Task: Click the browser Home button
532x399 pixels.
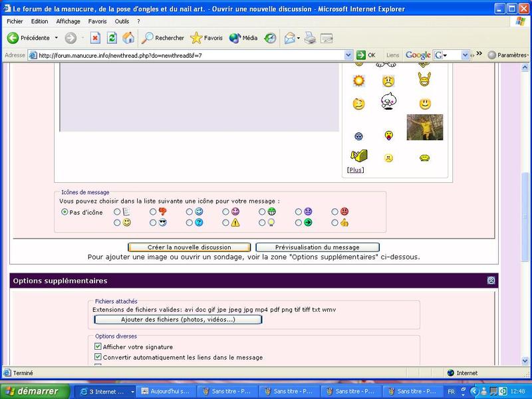Action: pyautogui.click(x=128, y=38)
